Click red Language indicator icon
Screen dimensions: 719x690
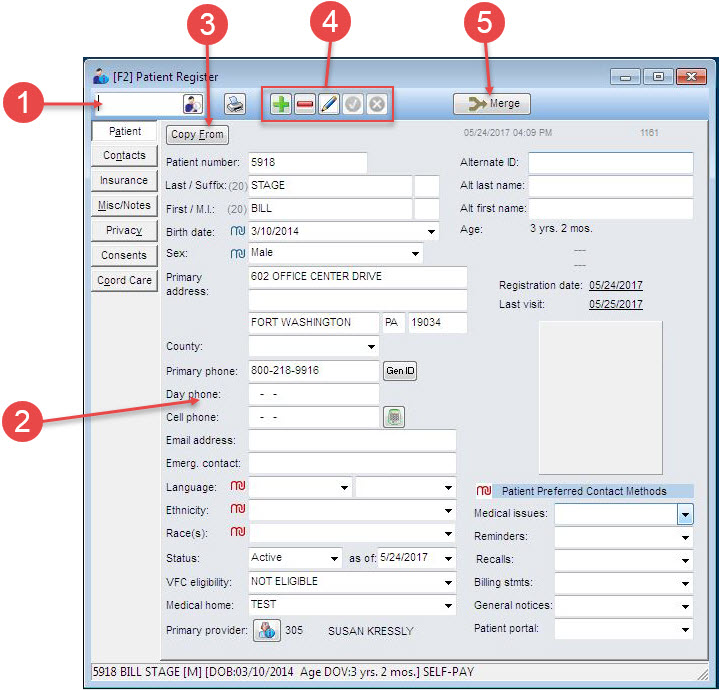pos(238,486)
